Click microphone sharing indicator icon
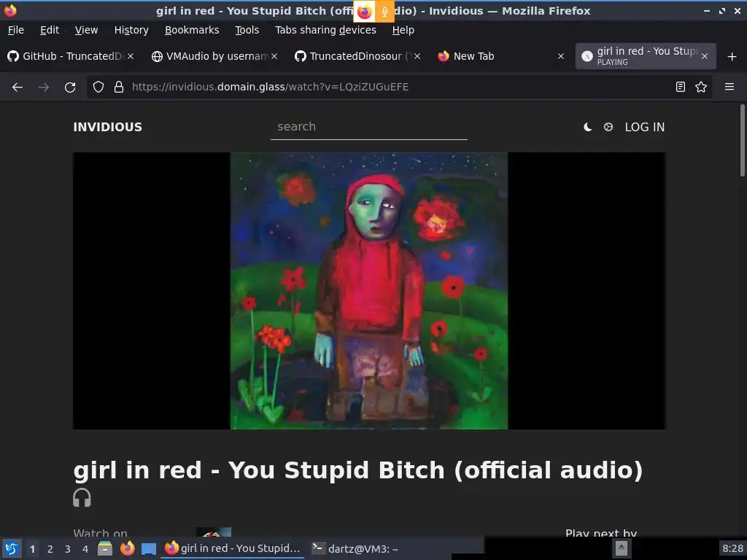This screenshot has width=747, height=560. [384, 12]
